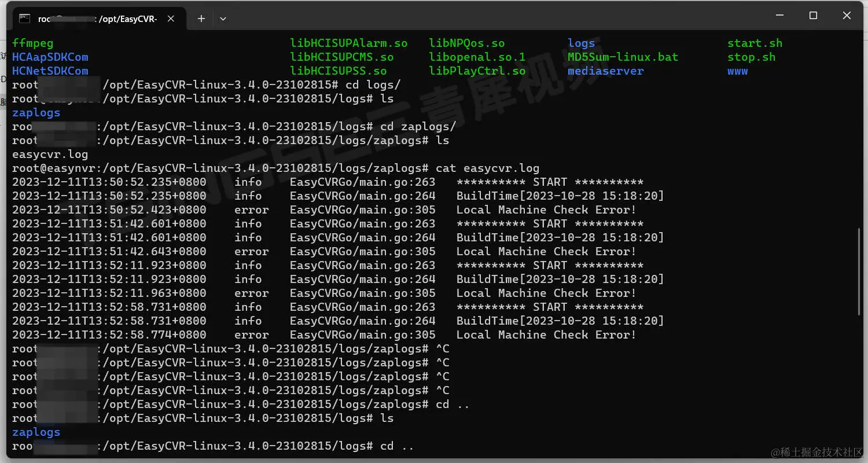Close the /opt/EasyCVR- terminal tab

(x=171, y=19)
